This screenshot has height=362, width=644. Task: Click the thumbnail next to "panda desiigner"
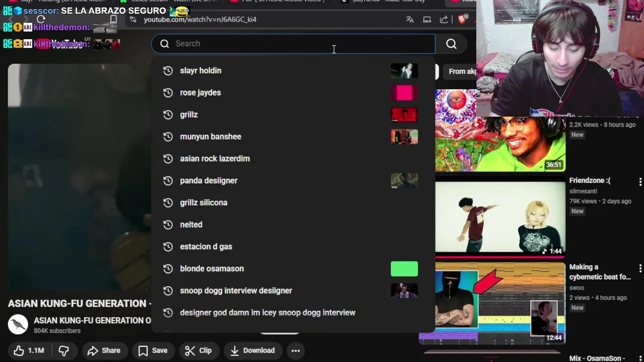tap(405, 180)
